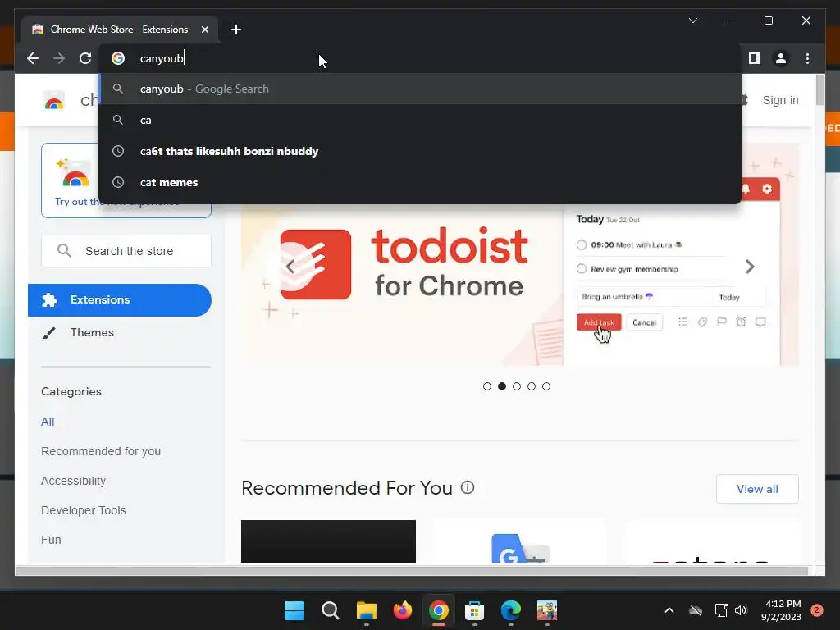Select the 'cat memes' history suggestion

click(420, 182)
